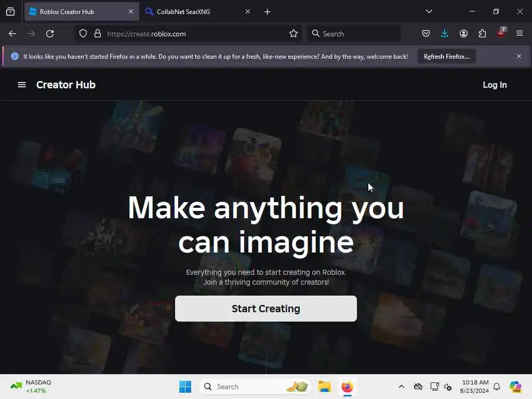Bookmark this page with the star icon

pos(294,34)
